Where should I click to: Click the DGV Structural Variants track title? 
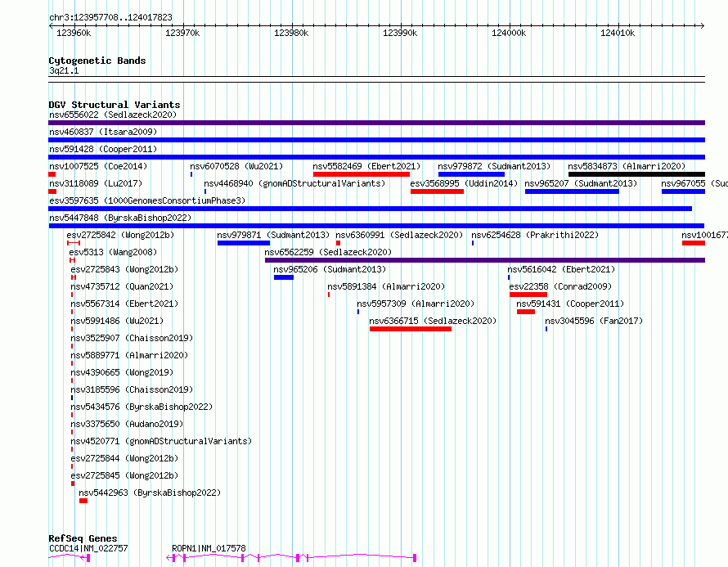[x=115, y=105]
